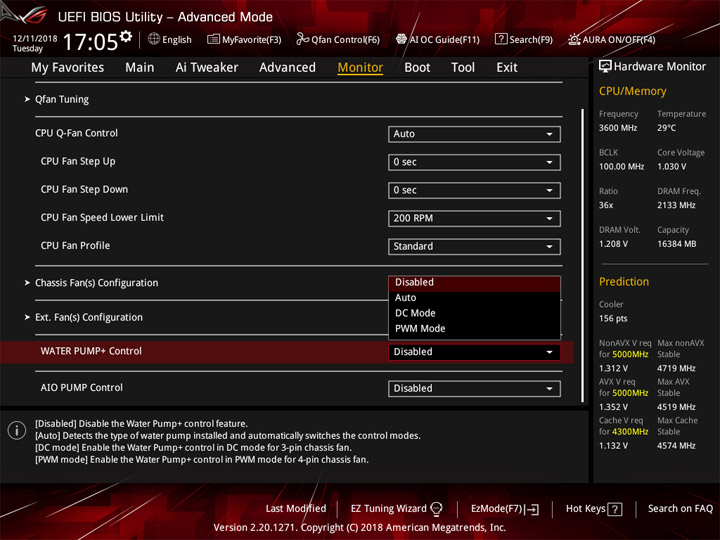Open CPU Q-Fan Control dropdown
Viewport: 720px width, 540px height.
click(474, 134)
